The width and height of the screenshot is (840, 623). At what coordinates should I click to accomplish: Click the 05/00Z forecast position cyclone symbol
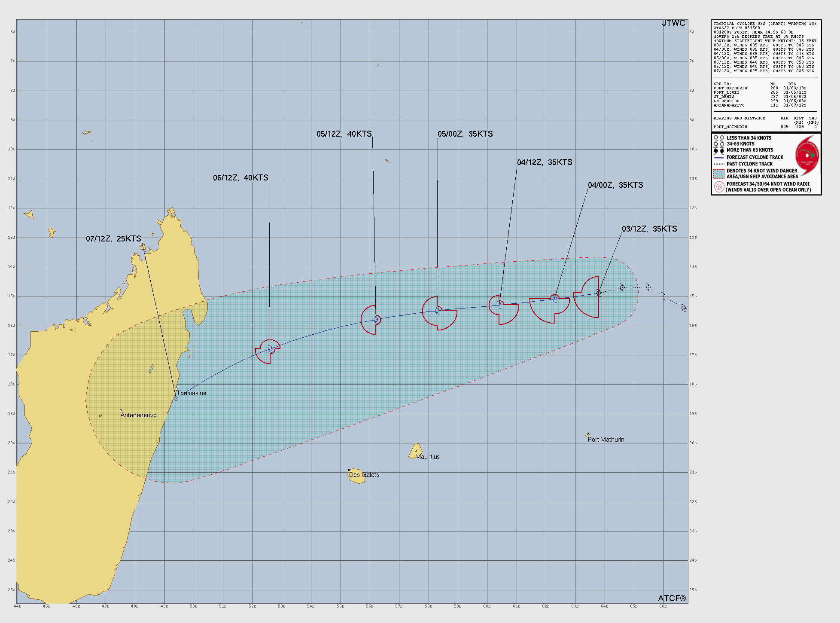(x=437, y=310)
